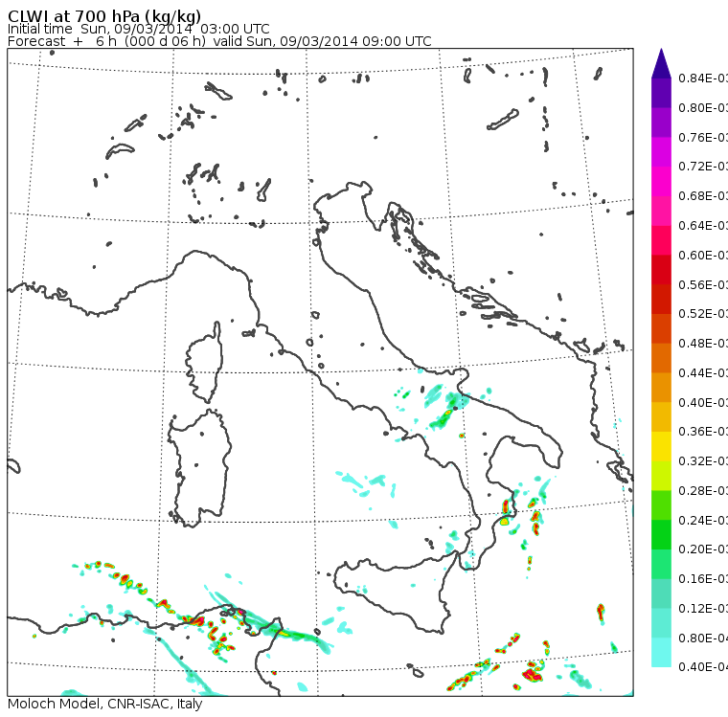The image size is (728, 717).
Task: Select the "Initial time Sun, 09/03/2014 03:00 UTC" line
Action: [138, 30]
